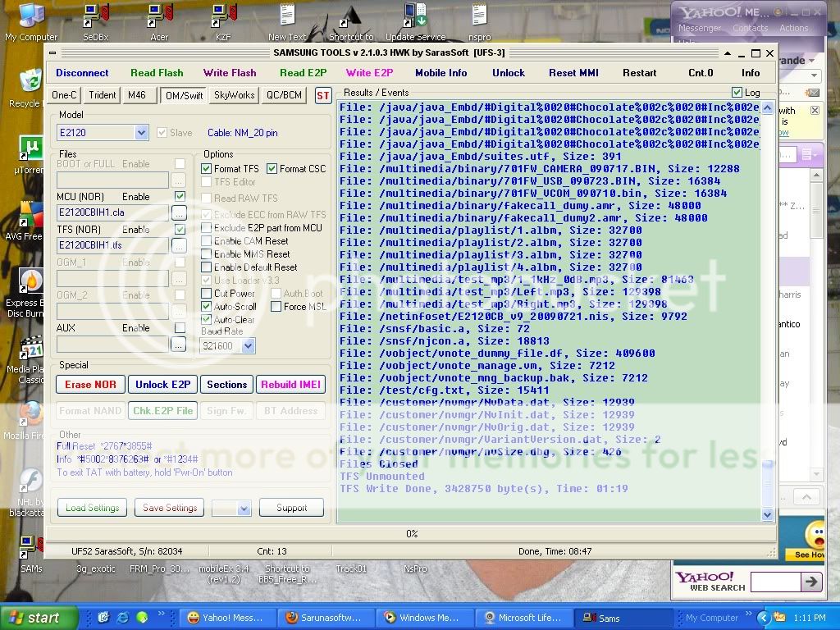The height and width of the screenshot is (630, 840).
Task: Open the SkyWorks tab
Action: (x=234, y=95)
